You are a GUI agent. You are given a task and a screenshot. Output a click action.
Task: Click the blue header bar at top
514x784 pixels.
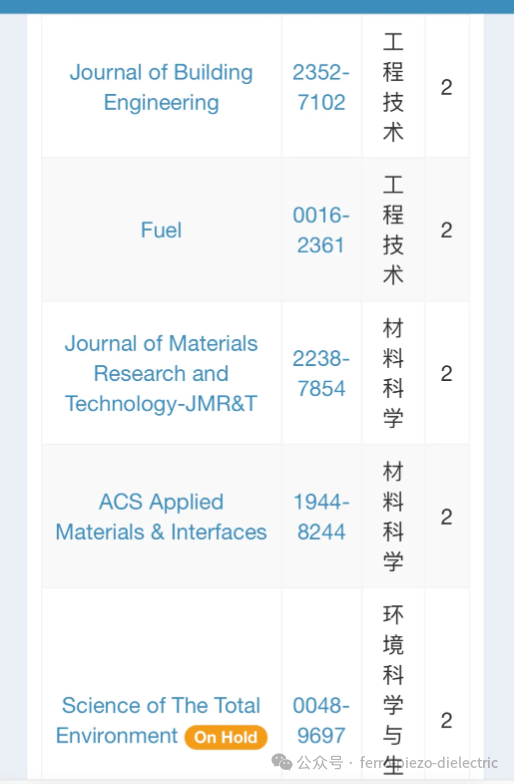click(x=257, y=6)
